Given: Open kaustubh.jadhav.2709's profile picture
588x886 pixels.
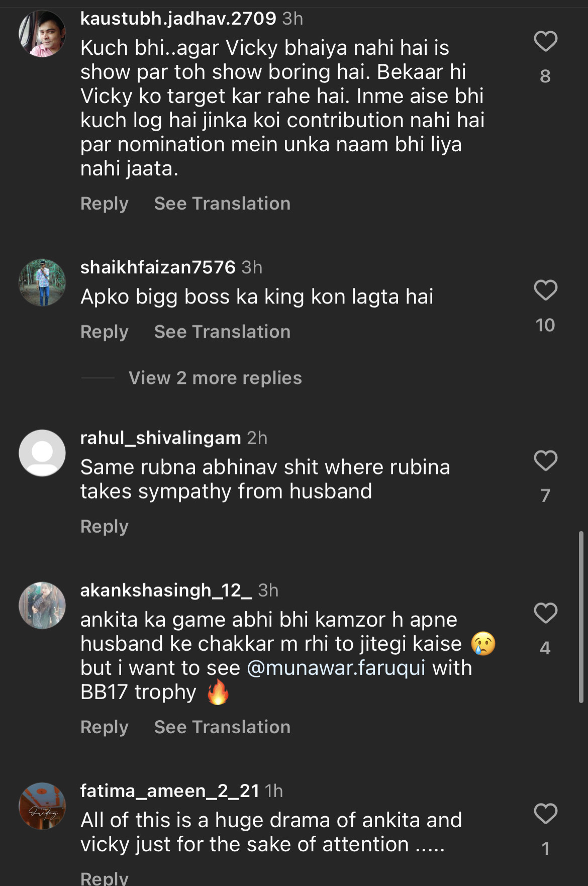Looking at the screenshot, I should [x=42, y=34].
